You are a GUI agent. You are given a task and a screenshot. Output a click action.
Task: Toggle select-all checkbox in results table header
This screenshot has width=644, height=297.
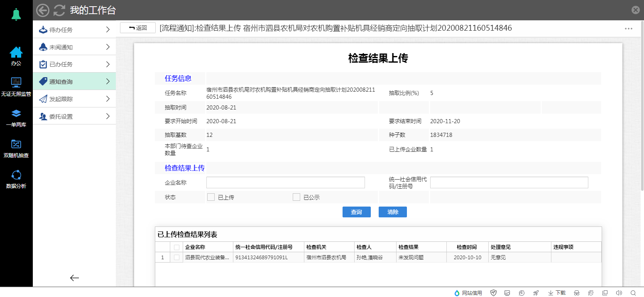(177, 247)
